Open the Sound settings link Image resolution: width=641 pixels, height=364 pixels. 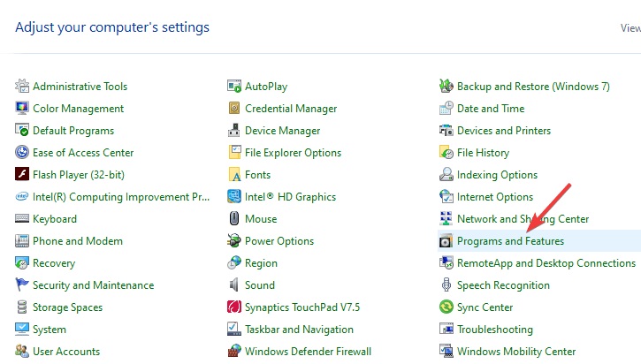260,285
